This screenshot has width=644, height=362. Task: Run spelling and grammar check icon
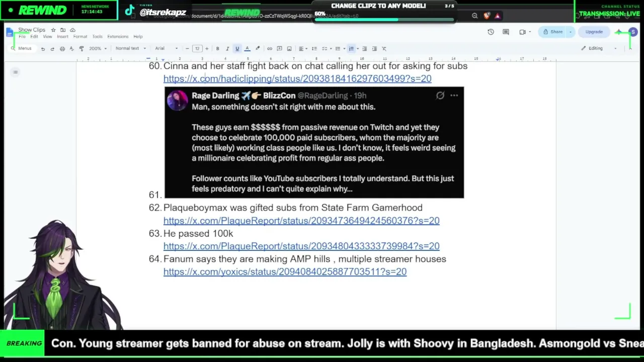71,49
